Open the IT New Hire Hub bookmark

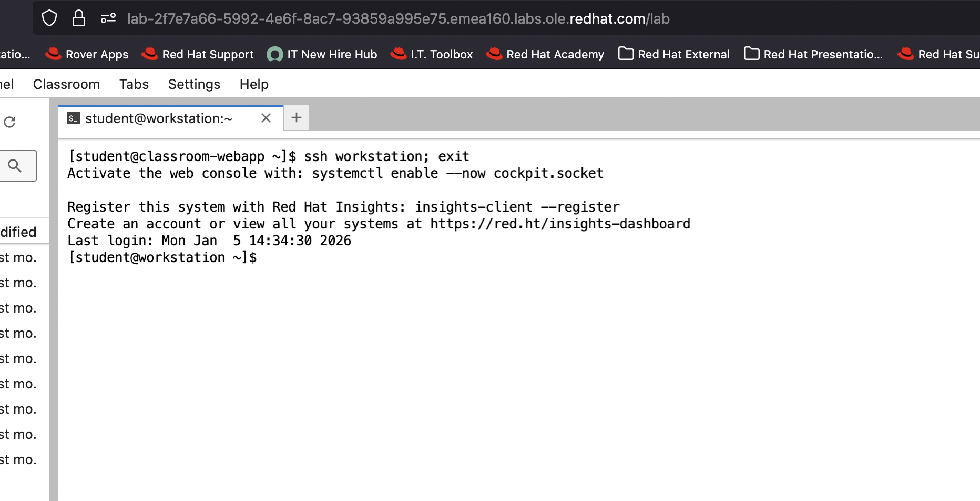coord(322,54)
